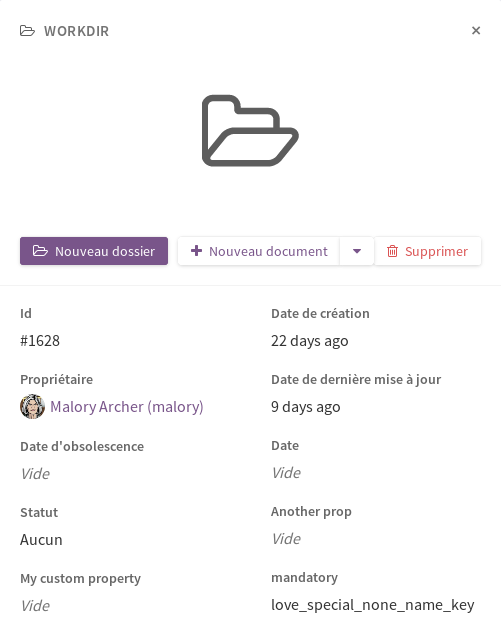This screenshot has height=630, width=501.
Task: Delete the folder with Supprimer
Action: 427,251
